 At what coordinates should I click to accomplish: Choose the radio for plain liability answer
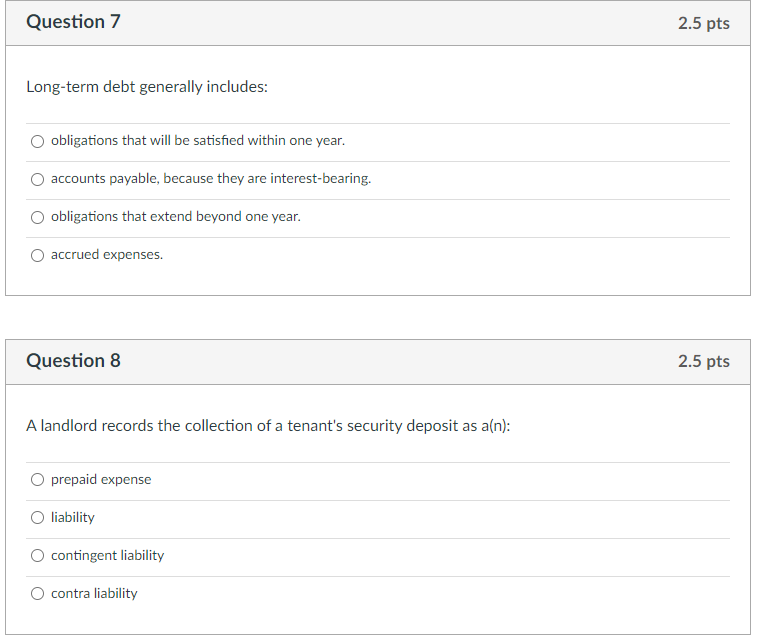[x=37, y=518]
